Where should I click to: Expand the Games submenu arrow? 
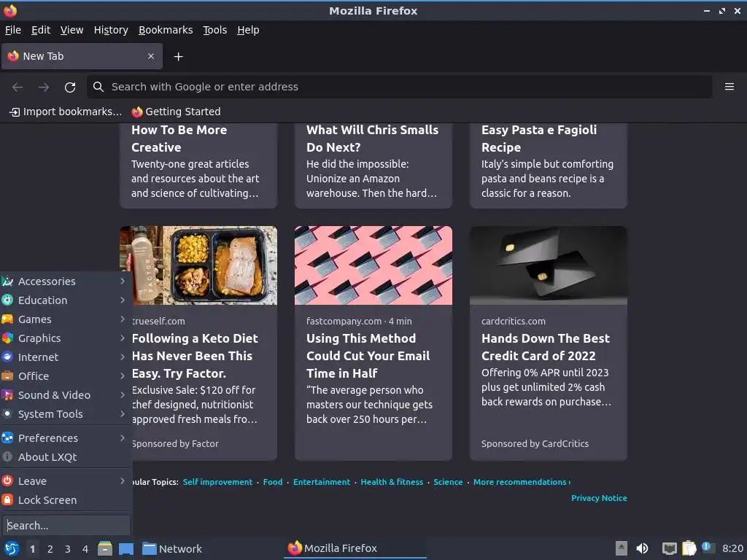pos(123,319)
